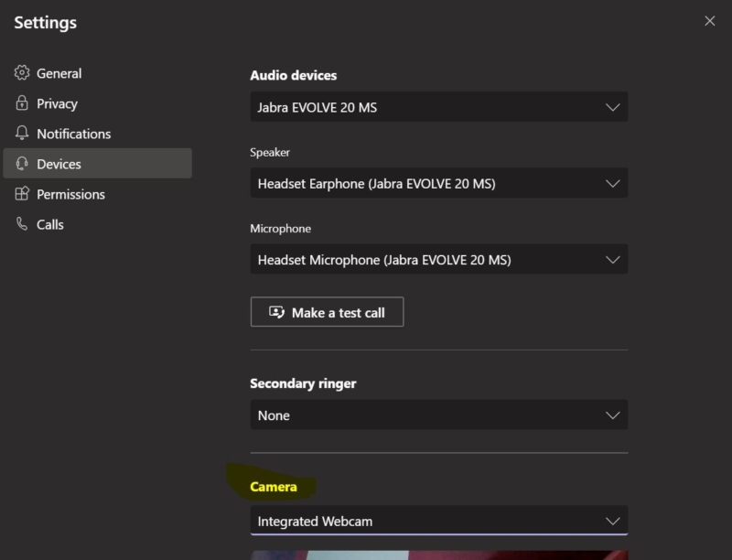Viewport: 732px width, 560px height.
Task: Click the Notifications bell icon
Action: coord(20,134)
